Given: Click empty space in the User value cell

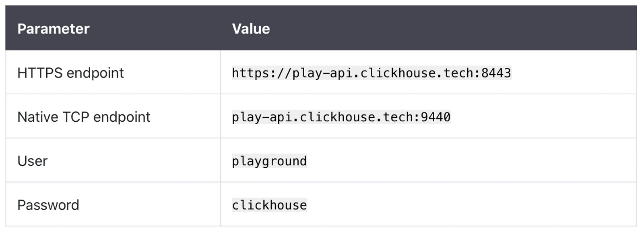Looking at the screenshot, I should click(x=471, y=160).
